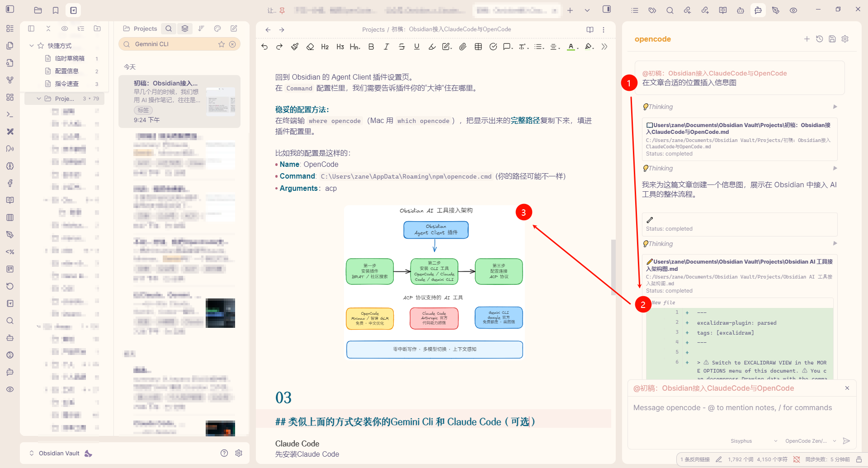The width and height of the screenshot is (868, 468).
Task: Toggle the hidden items eye icon in navigator
Action: [x=65, y=28]
